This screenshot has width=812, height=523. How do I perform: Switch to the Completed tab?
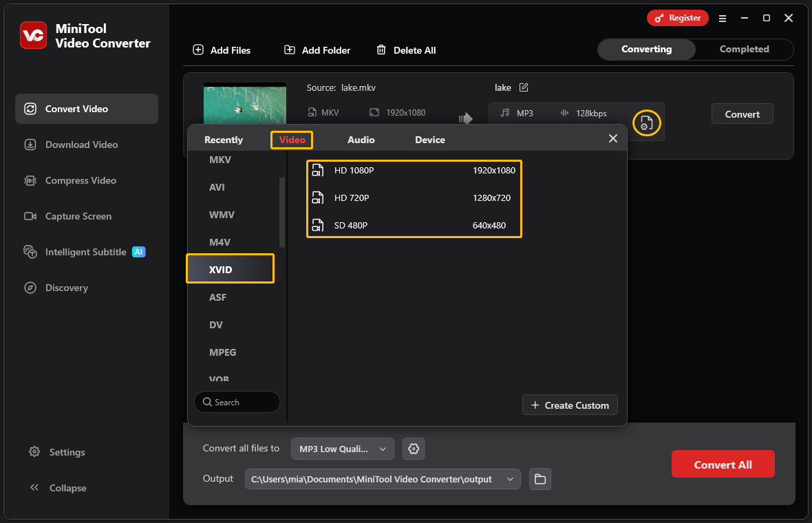point(743,49)
